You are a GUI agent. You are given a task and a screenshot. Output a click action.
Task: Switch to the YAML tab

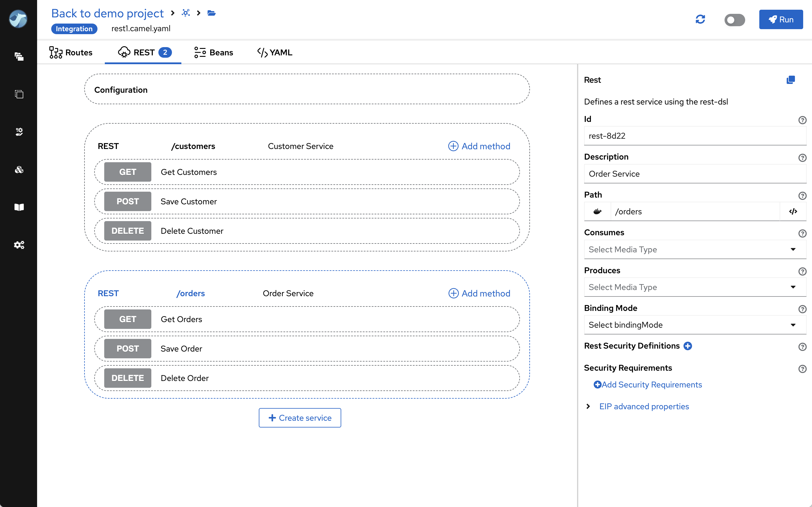coord(275,53)
